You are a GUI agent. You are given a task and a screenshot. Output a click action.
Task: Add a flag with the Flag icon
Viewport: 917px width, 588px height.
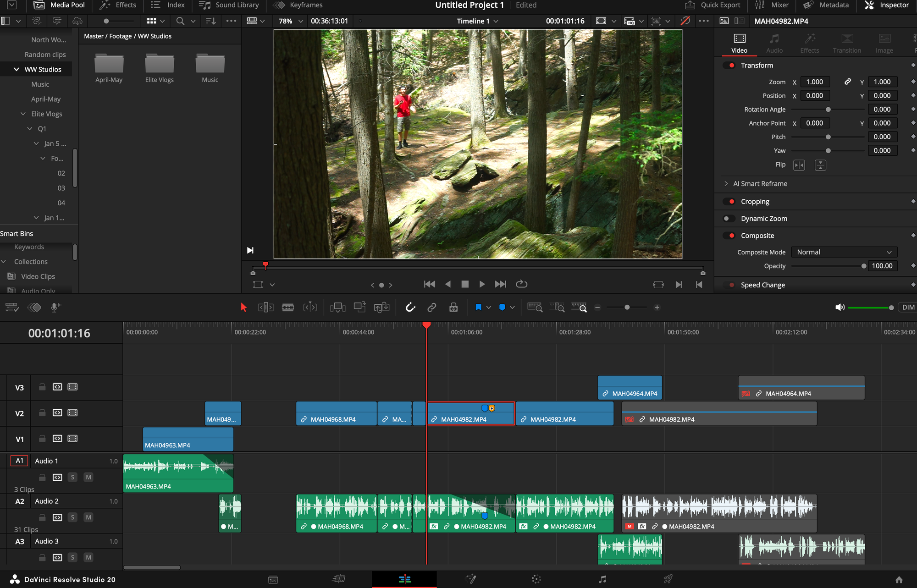coord(479,308)
